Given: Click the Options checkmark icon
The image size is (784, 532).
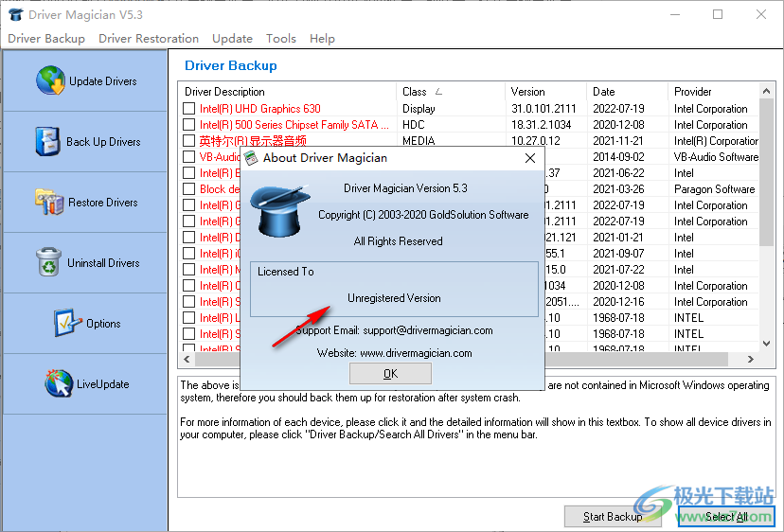Looking at the screenshot, I should tap(67, 323).
